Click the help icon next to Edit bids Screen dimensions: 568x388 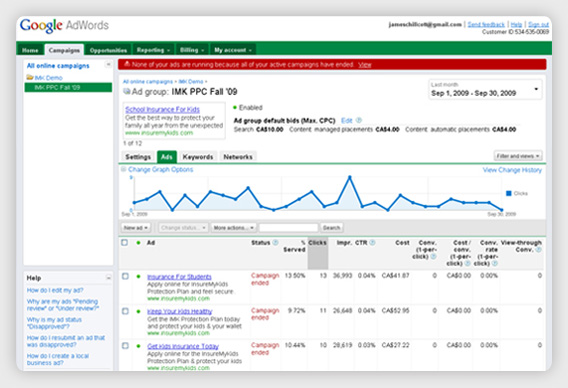coord(359,120)
